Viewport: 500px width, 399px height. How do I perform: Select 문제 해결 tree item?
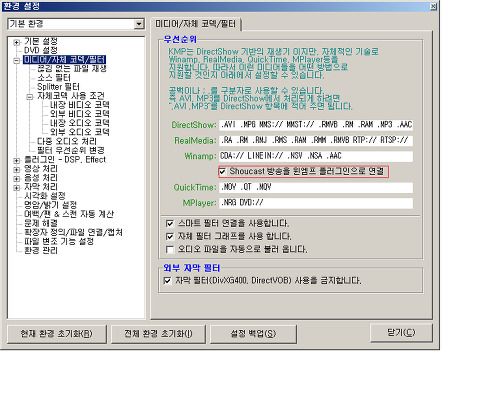(x=41, y=223)
